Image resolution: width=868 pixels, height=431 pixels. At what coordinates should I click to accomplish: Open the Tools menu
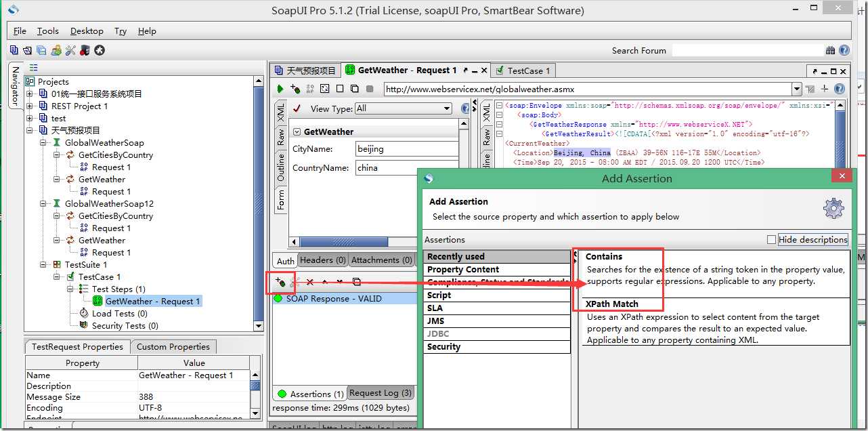click(x=47, y=30)
